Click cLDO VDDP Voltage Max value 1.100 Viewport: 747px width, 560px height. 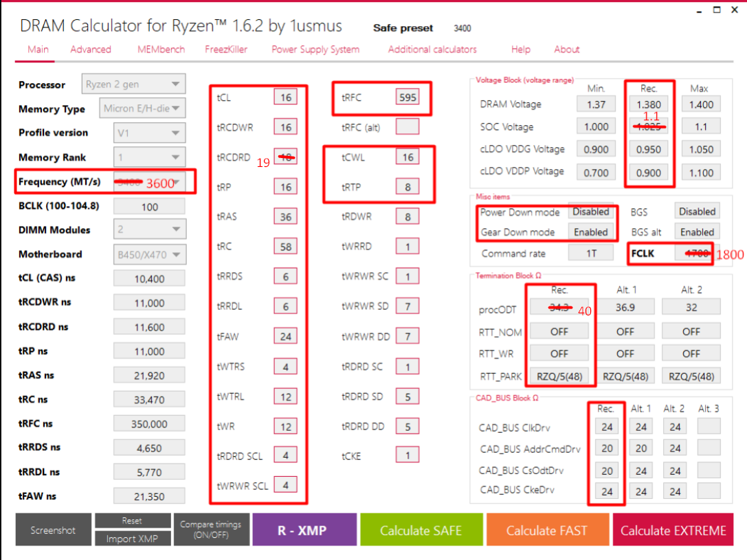[x=701, y=172]
